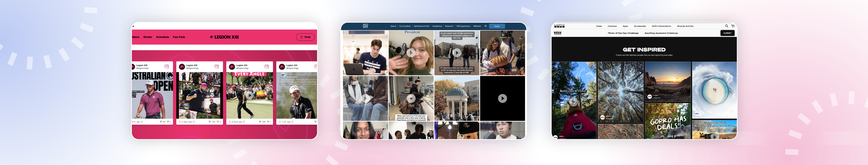Open Shop by Activity in GoPro menu

pos(685,26)
